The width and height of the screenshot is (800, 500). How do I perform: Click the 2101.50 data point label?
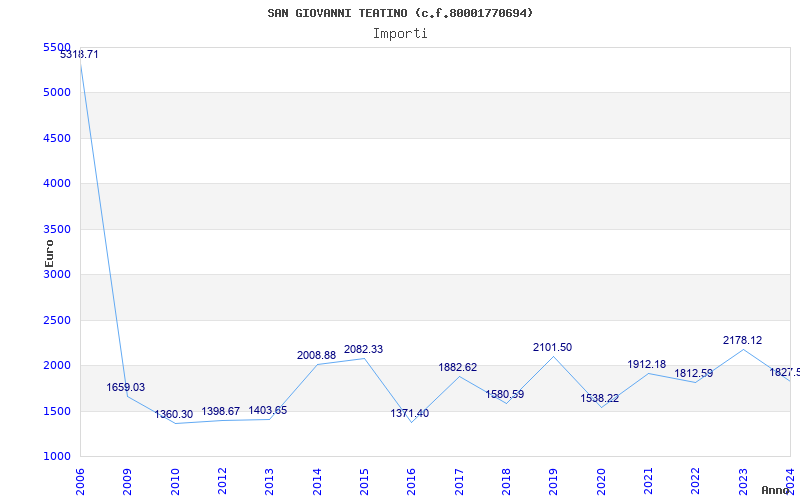[x=552, y=347]
